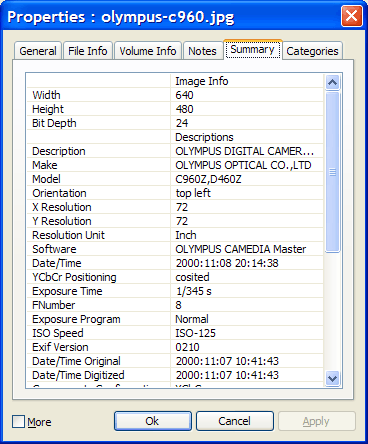
Task: Select the OLYMPUS CAMEDIA Master value
Action: point(241,249)
